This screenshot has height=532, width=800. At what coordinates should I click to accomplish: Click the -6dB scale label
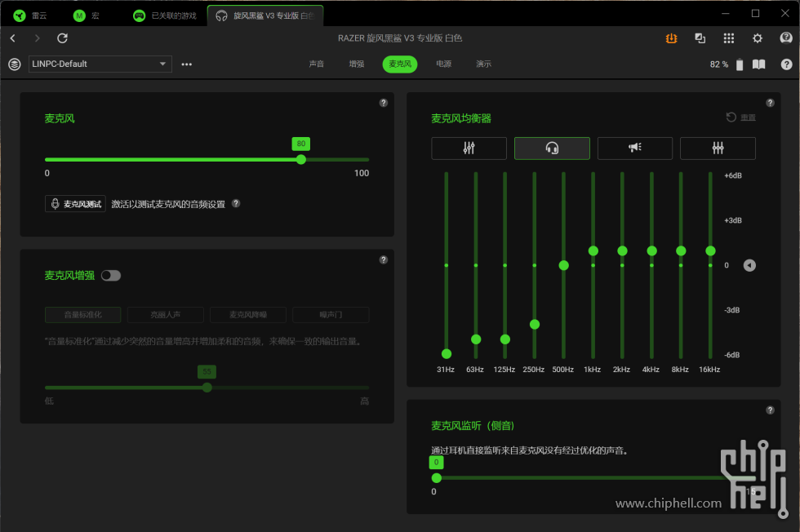click(732, 355)
